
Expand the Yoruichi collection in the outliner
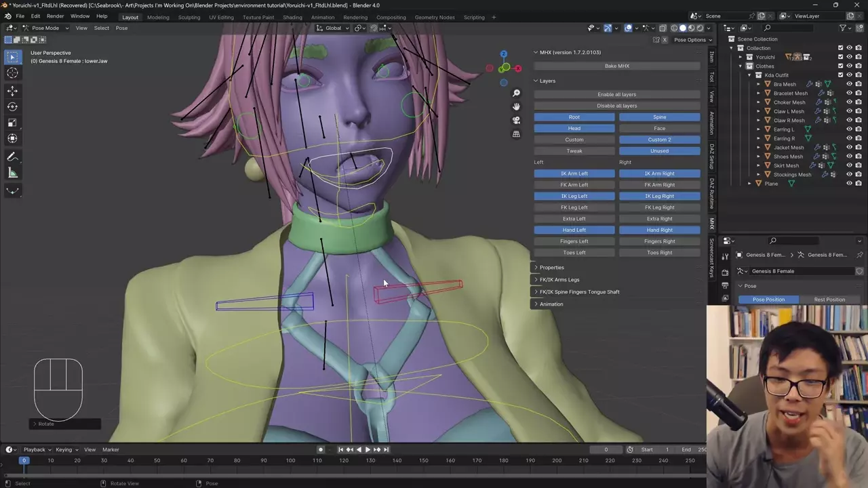[741, 57]
